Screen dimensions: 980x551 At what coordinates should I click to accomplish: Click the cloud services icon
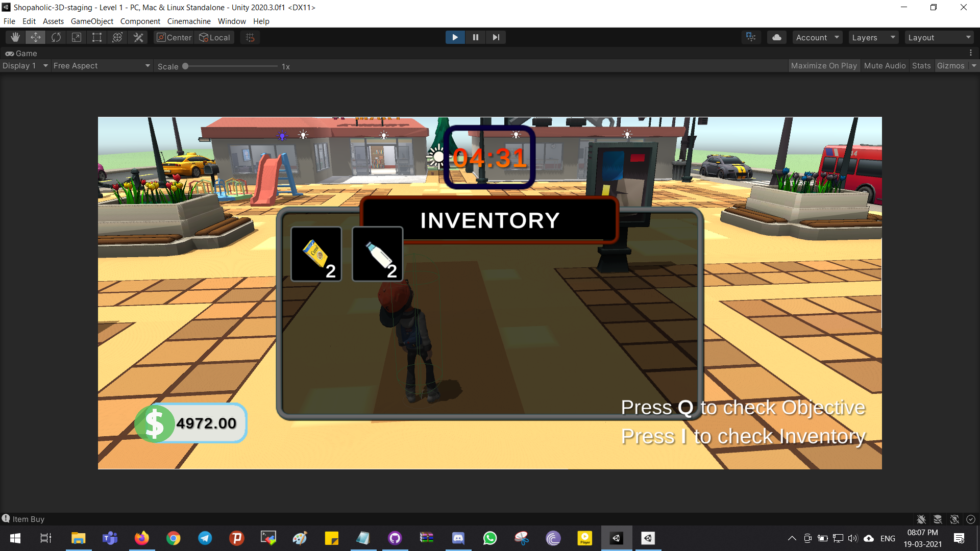click(x=776, y=37)
